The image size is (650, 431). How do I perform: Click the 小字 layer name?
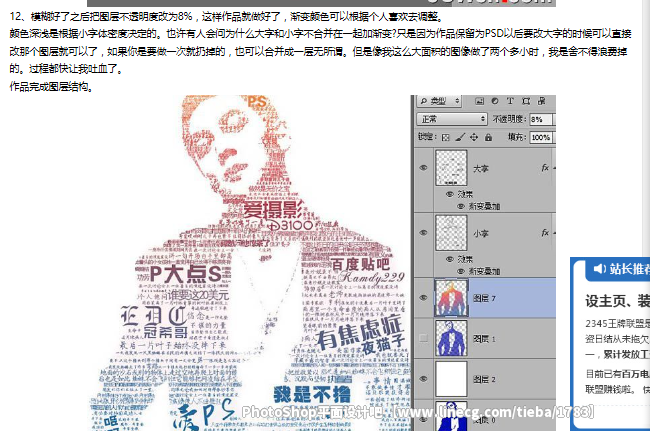tap(481, 234)
